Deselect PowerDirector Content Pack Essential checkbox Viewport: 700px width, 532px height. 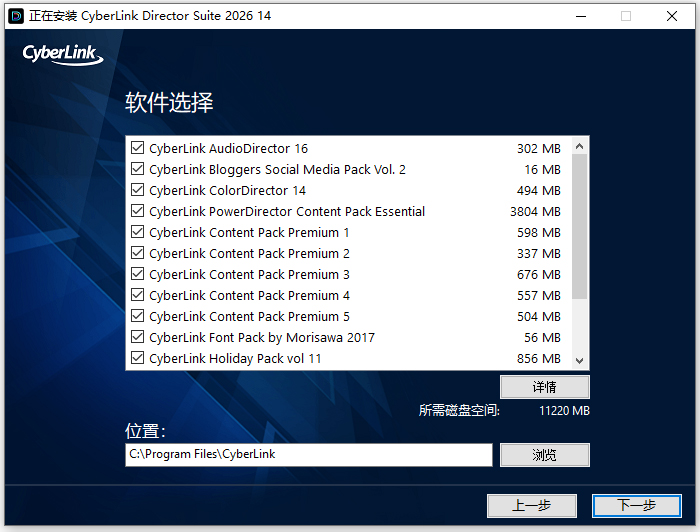pos(138,211)
